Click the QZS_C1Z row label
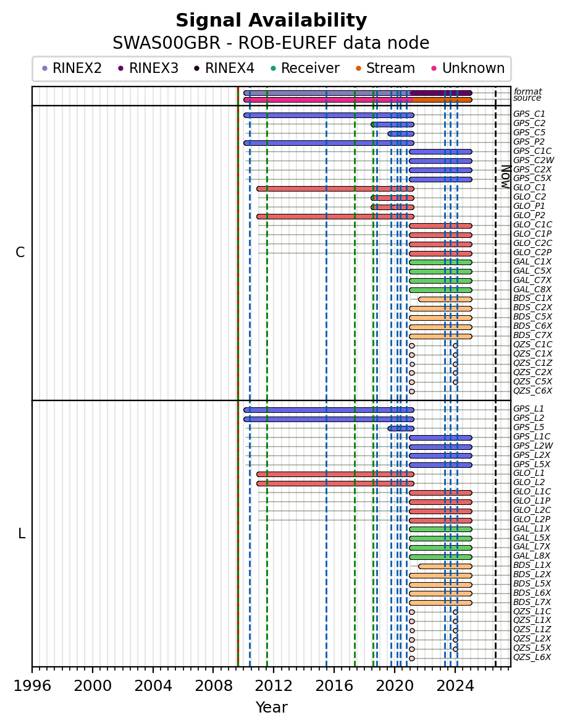The height and width of the screenshot is (728, 567). click(532, 363)
